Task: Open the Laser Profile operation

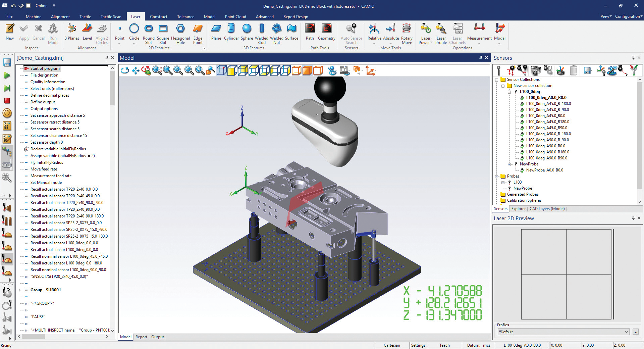Action: click(x=441, y=34)
